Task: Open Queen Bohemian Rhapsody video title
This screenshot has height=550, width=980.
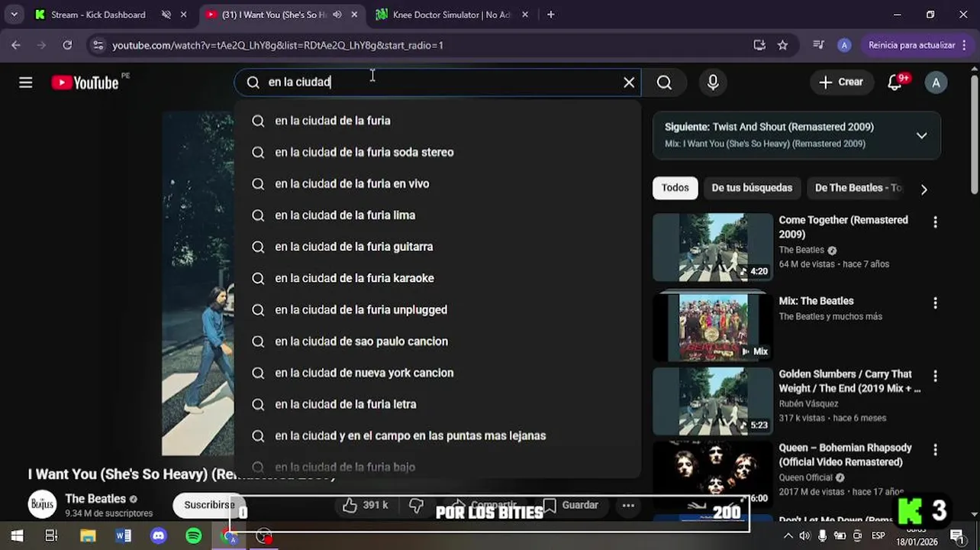Action: tap(846, 455)
